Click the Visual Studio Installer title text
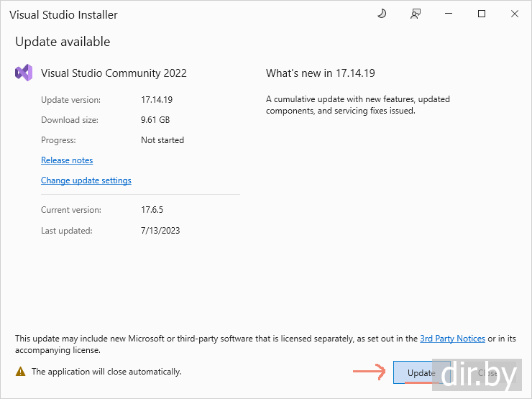The height and width of the screenshot is (399, 532). [63, 14]
